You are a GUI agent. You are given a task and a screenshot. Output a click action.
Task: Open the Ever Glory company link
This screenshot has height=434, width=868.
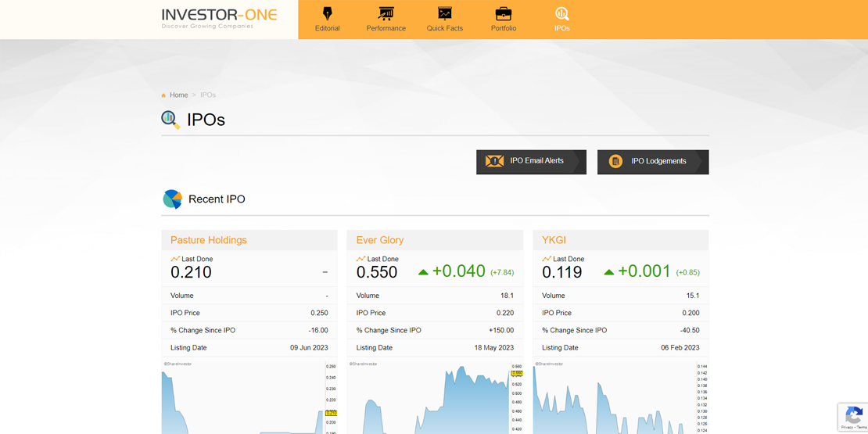[x=380, y=240]
